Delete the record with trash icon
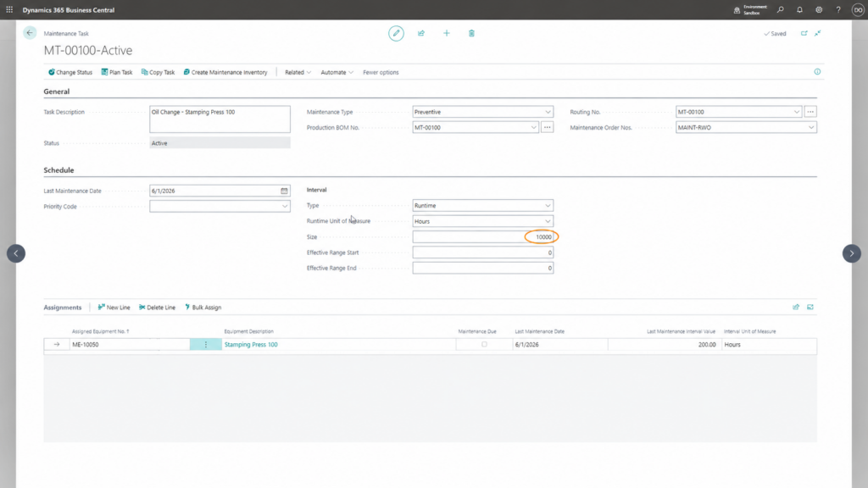The image size is (868, 488). 471,33
